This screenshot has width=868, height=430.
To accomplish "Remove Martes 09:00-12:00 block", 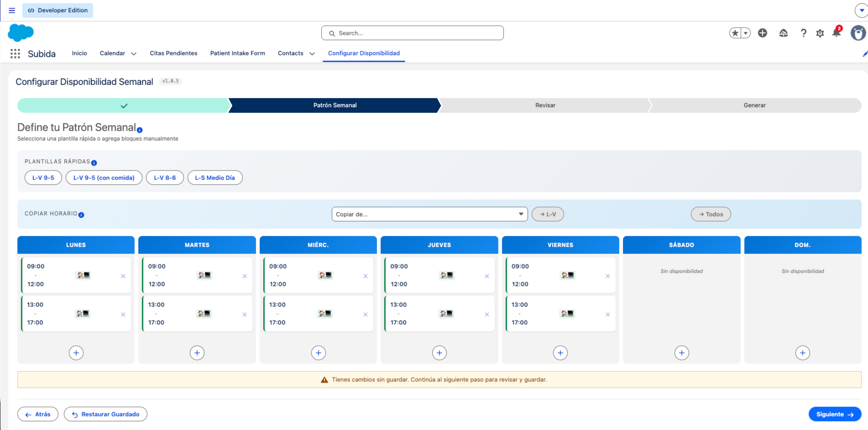I will point(244,276).
